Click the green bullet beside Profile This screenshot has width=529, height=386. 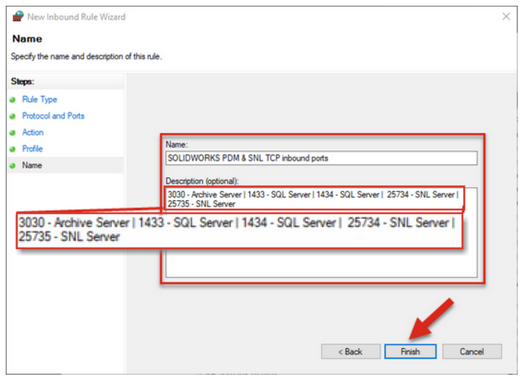(13, 149)
